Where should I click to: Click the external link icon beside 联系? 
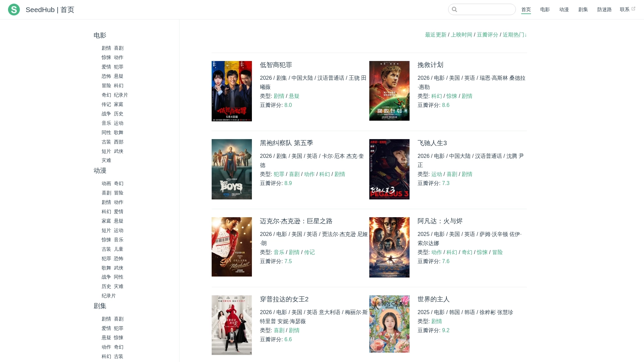(633, 9)
